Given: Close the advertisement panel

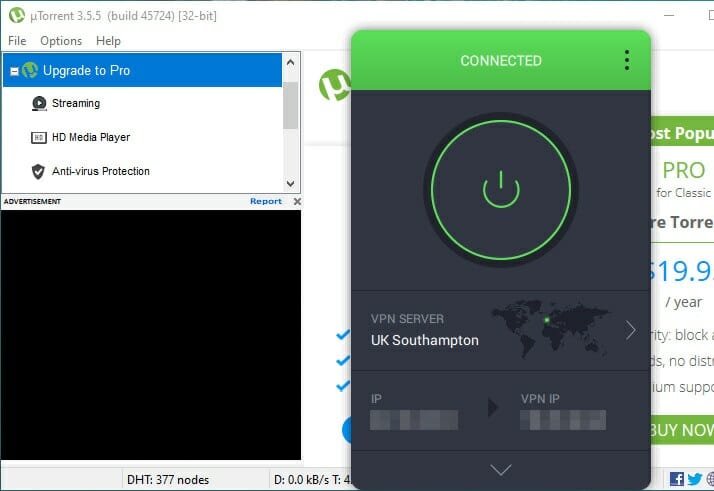Looking at the screenshot, I should click(297, 201).
